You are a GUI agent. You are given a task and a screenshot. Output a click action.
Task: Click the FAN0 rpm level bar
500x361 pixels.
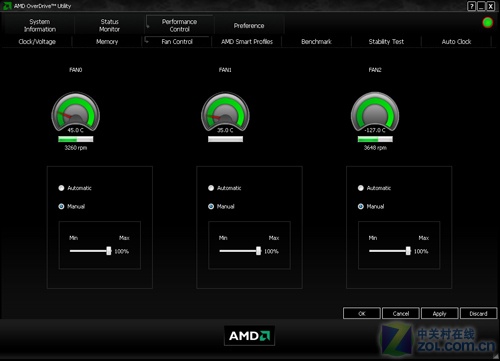(76, 139)
